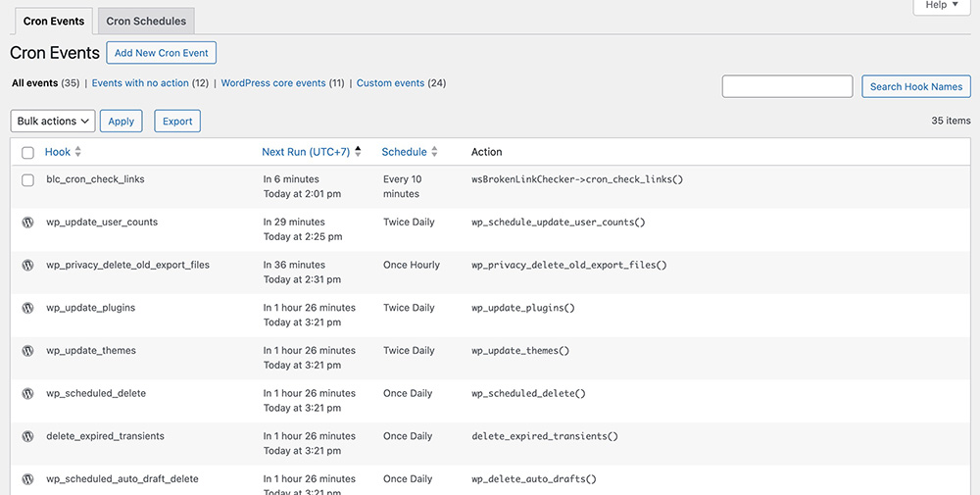
Task: Click Every 10 minutes schedule cell
Action: coord(403,186)
